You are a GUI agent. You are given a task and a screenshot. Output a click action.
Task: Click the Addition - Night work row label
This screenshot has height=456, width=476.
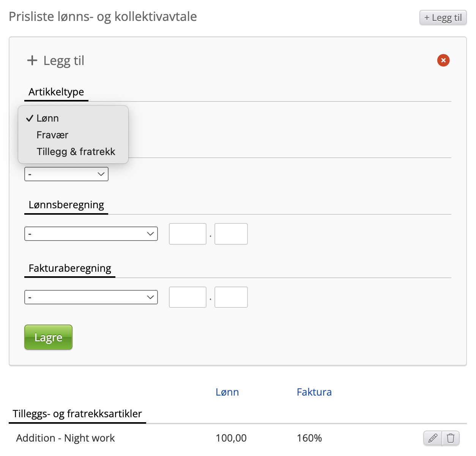tap(65, 438)
